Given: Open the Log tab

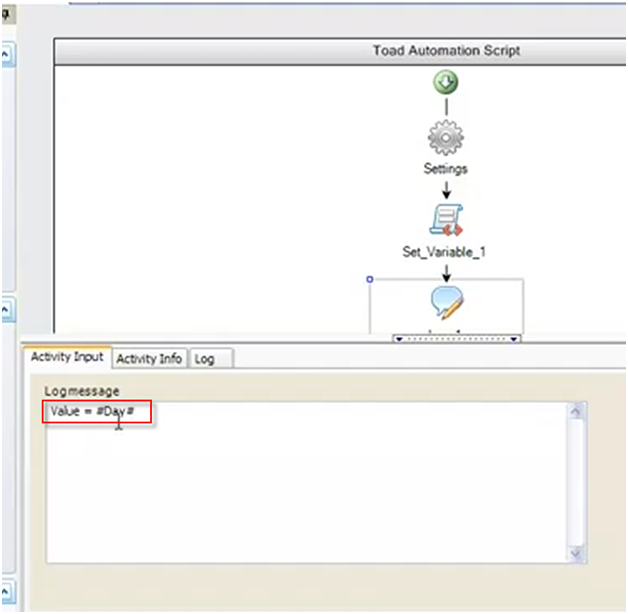Looking at the screenshot, I should coord(211,359).
